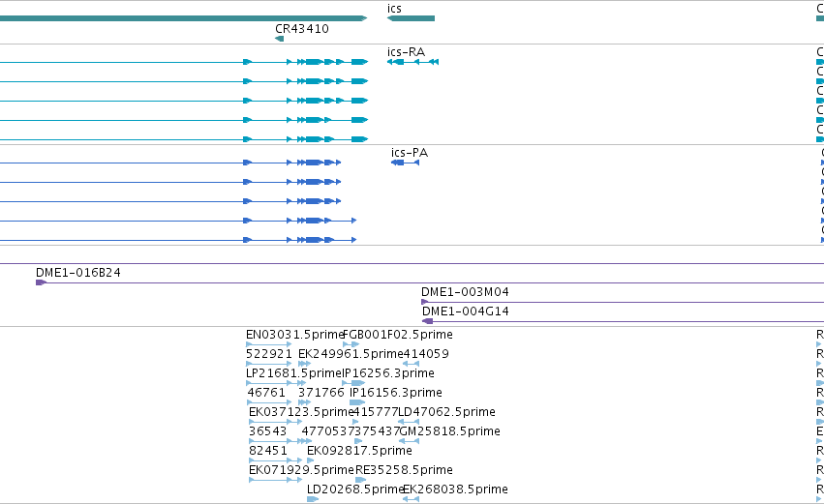Select the EK268038.5prime label
This screenshot has width=824, height=504.
click(x=456, y=489)
